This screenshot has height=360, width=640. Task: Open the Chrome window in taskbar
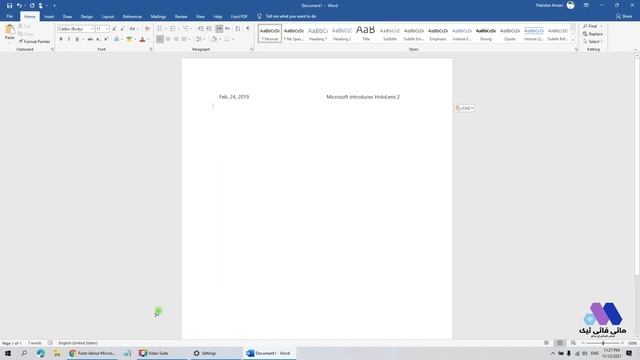[93, 353]
